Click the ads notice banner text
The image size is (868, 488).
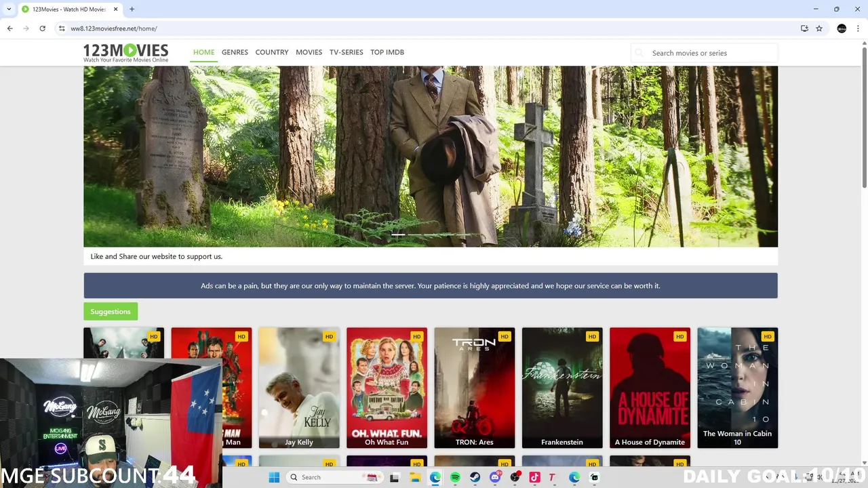(x=431, y=285)
